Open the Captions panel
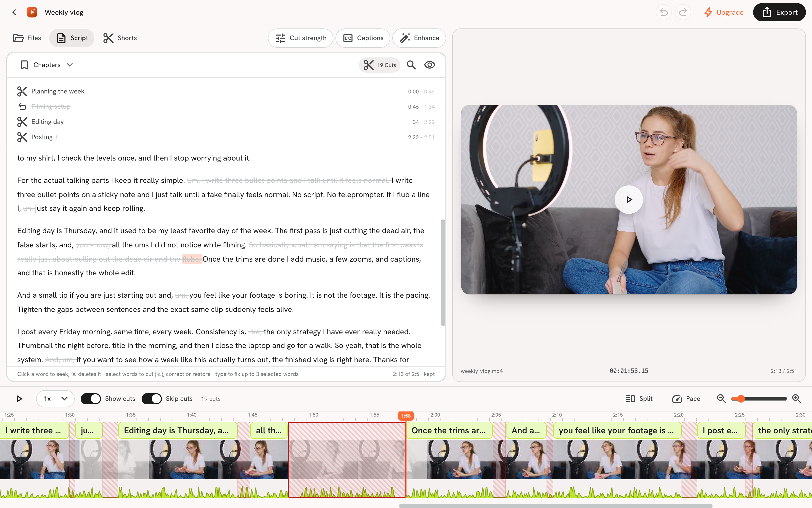This screenshot has width=812, height=508. pos(363,38)
